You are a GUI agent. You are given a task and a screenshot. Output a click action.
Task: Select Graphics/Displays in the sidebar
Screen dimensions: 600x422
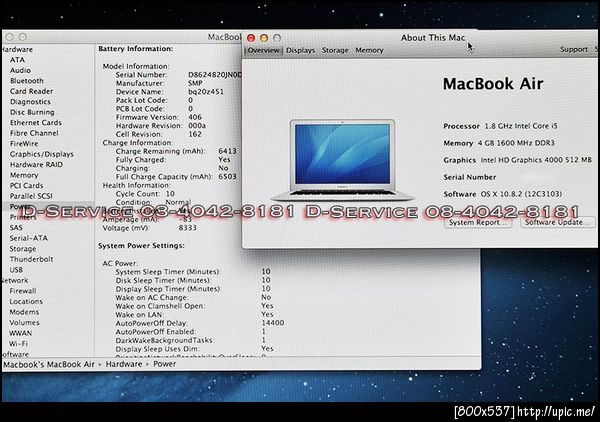(42, 154)
